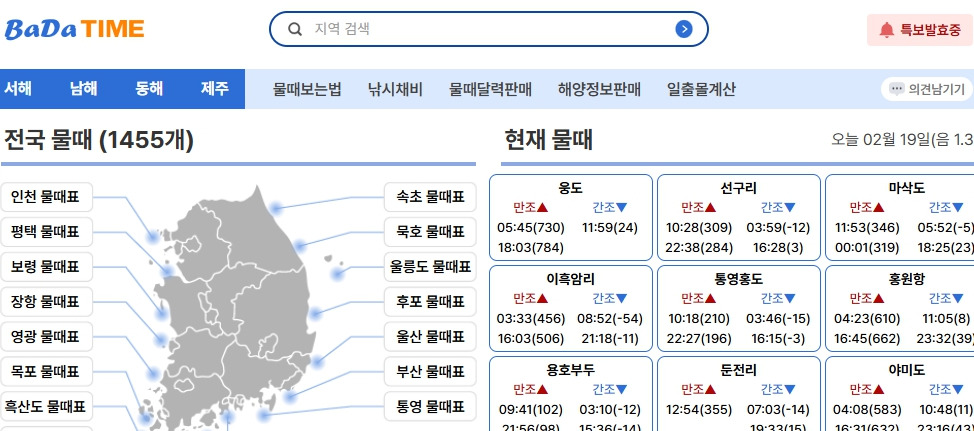
Task: Click the magnifier icon in search bar
Action: click(x=295, y=29)
